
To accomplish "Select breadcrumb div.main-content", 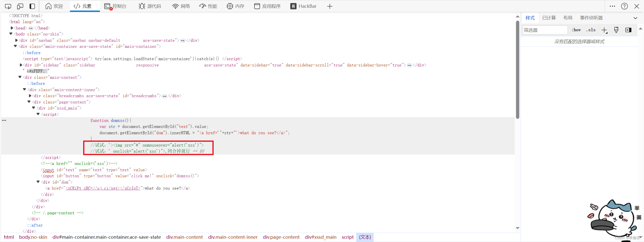I will 184,237.
